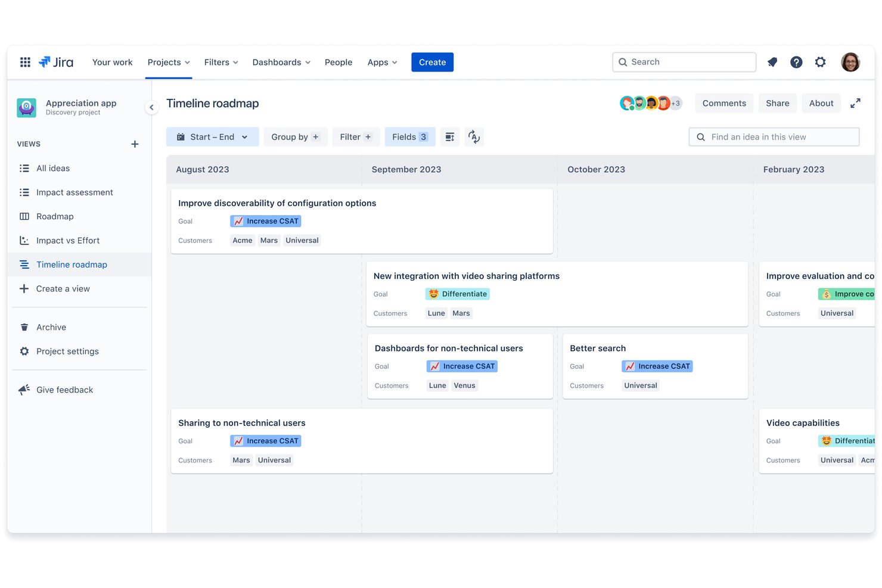Screen dimensions: 882x588
Task: Click the blue Create button
Action: point(432,62)
